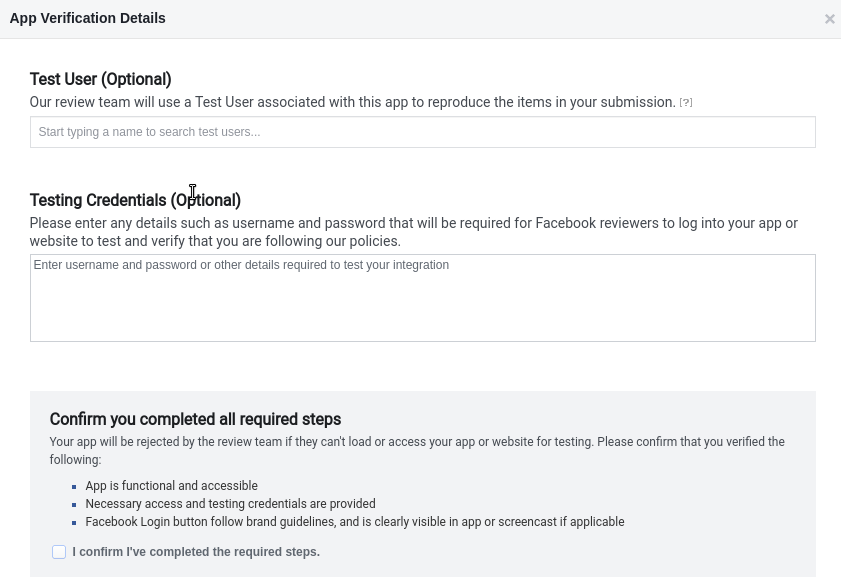This screenshot has height=577, width=841.
Task: Click the "Confirm you completed all required steps" heading
Action: (195, 419)
